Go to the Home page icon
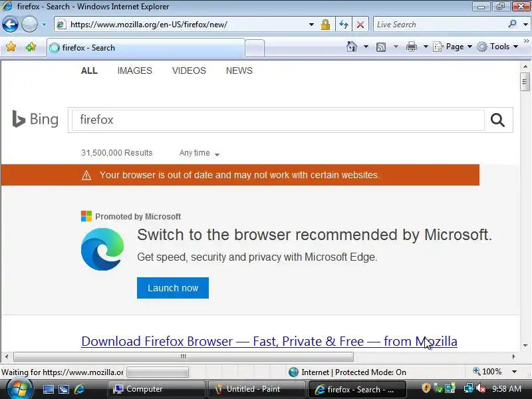 pos(352,47)
